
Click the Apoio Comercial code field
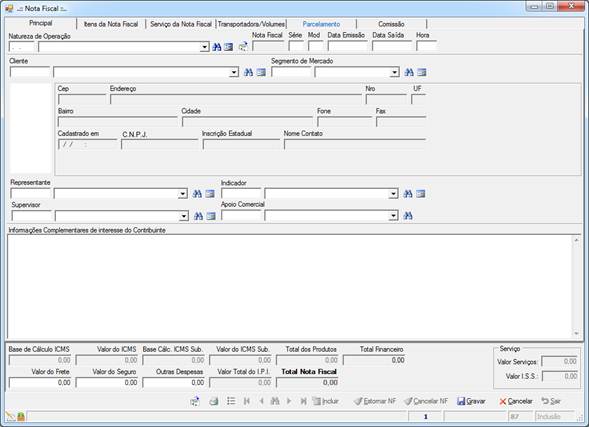click(241, 216)
